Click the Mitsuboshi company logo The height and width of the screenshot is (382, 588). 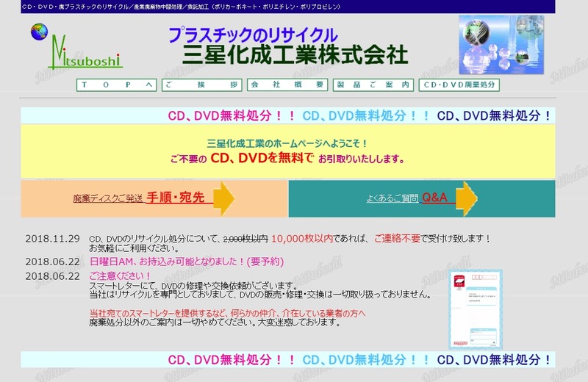pos(85,52)
